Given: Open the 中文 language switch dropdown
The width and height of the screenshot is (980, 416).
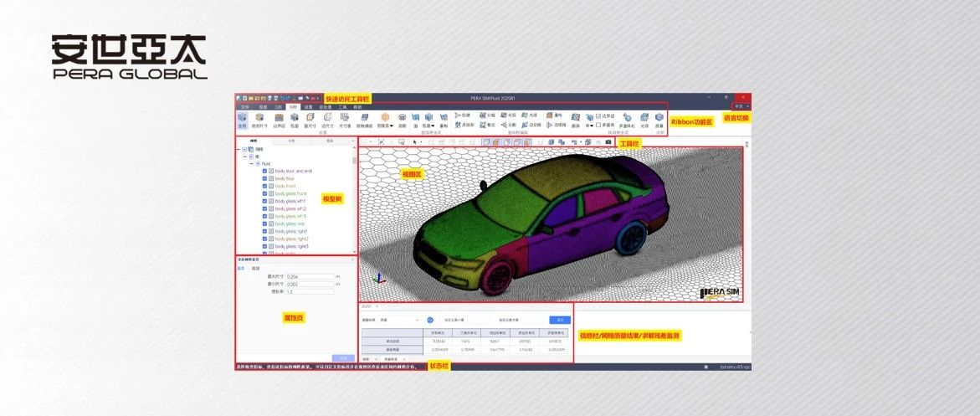Looking at the screenshot, I should click(739, 106).
